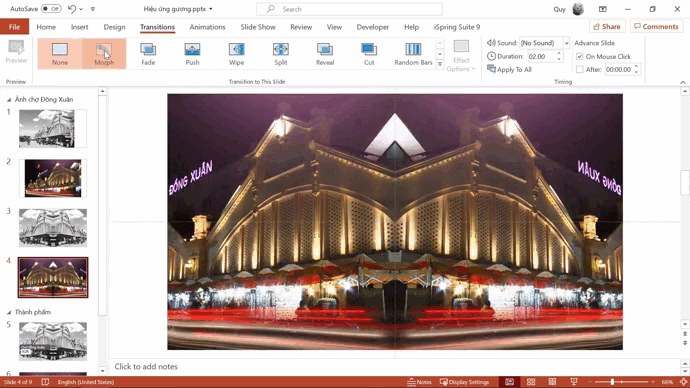This screenshot has width=690, height=388.
Task: Switch to the Animations tab
Action: [207, 27]
